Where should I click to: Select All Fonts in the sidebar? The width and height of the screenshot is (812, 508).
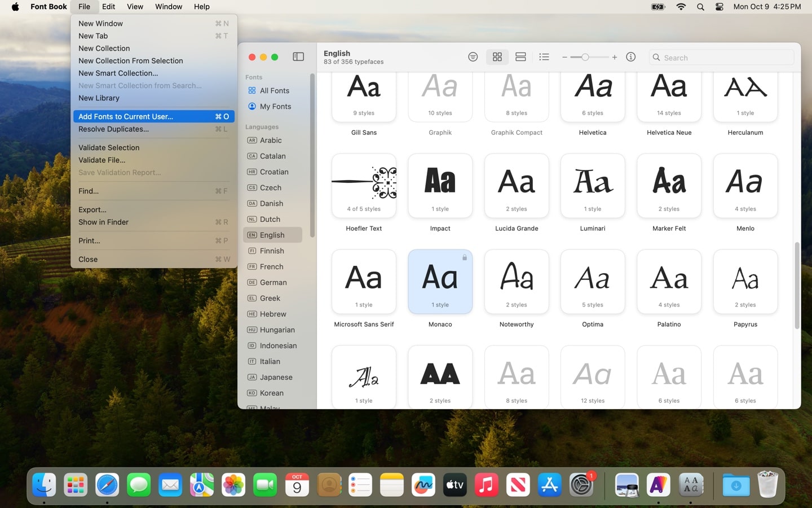273,90
